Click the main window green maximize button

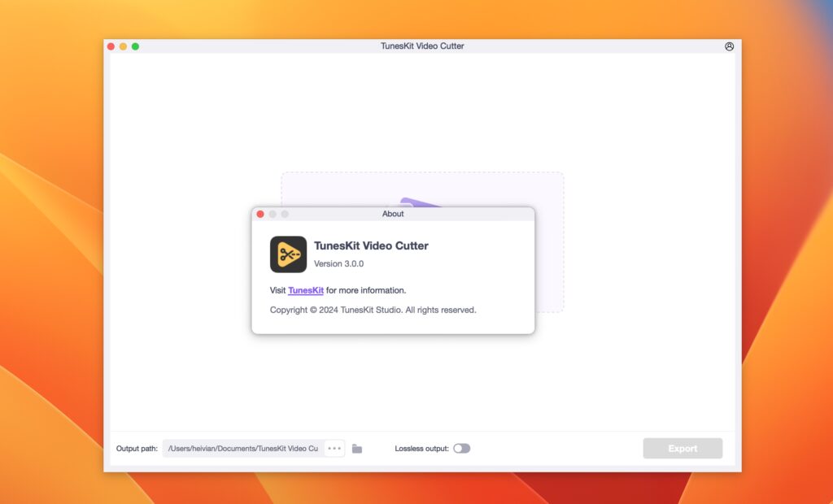(x=135, y=46)
